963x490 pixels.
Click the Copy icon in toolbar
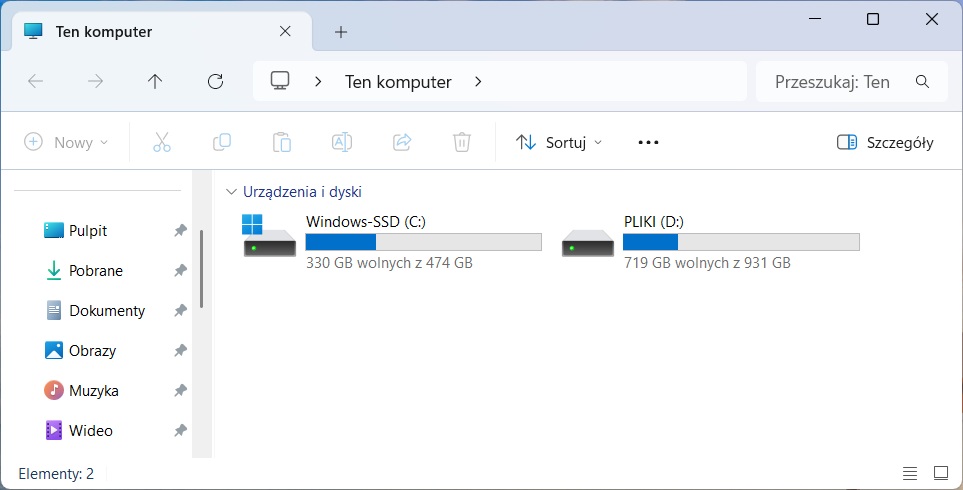point(222,142)
